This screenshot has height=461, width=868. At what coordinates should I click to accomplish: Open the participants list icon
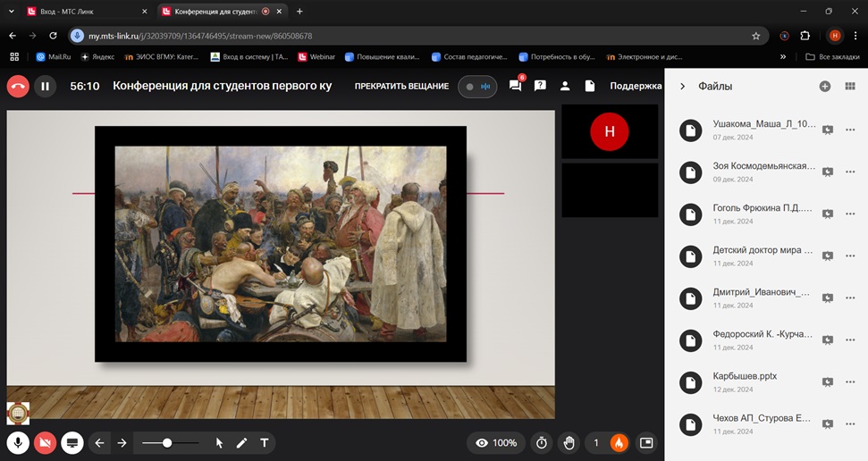565,86
